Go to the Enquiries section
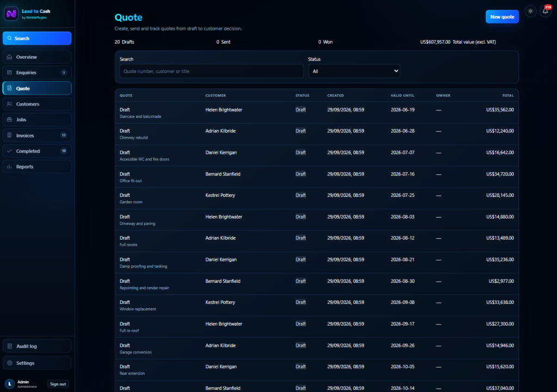The height and width of the screenshot is (392, 557). [x=37, y=72]
